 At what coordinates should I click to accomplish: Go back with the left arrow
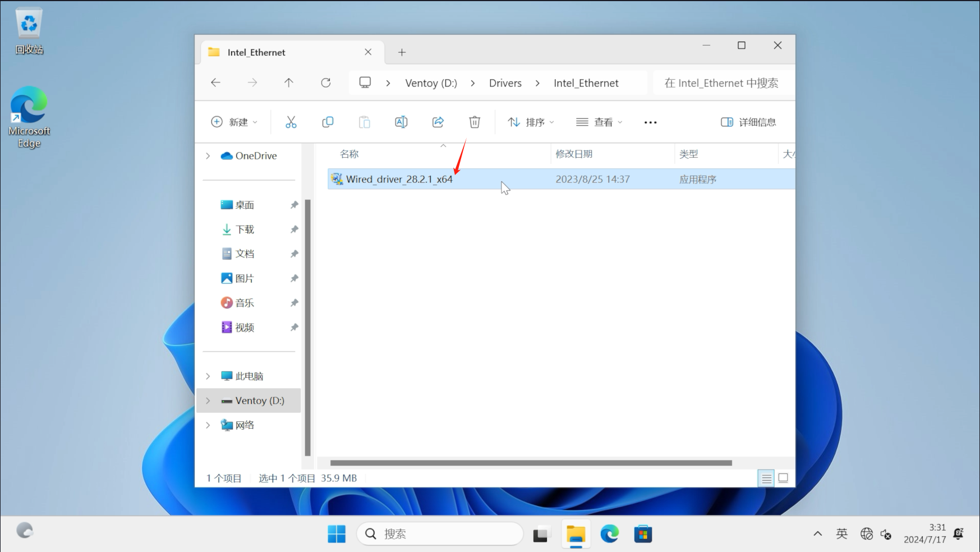coord(215,83)
